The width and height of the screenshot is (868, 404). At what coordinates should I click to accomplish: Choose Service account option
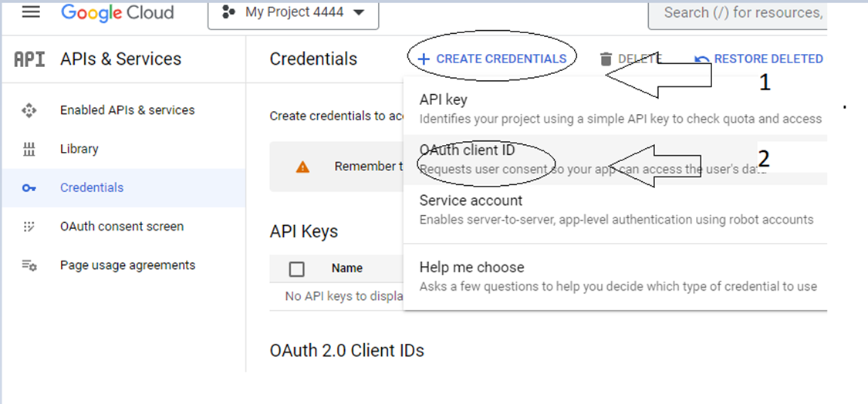615,209
